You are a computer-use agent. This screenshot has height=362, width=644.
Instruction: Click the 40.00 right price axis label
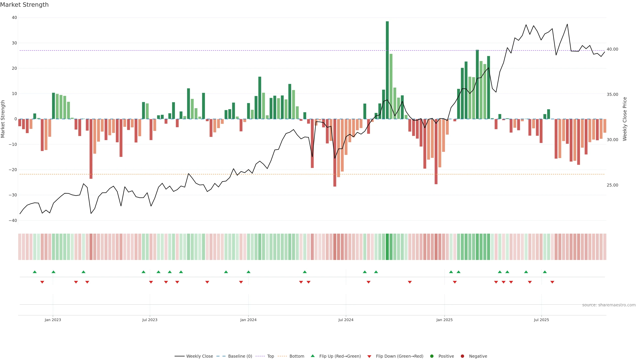(x=612, y=49)
